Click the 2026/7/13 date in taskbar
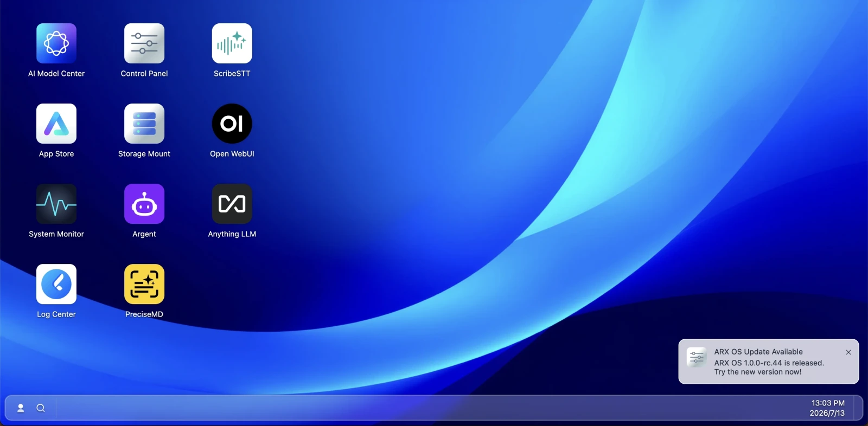This screenshot has height=426, width=868. pos(827,413)
